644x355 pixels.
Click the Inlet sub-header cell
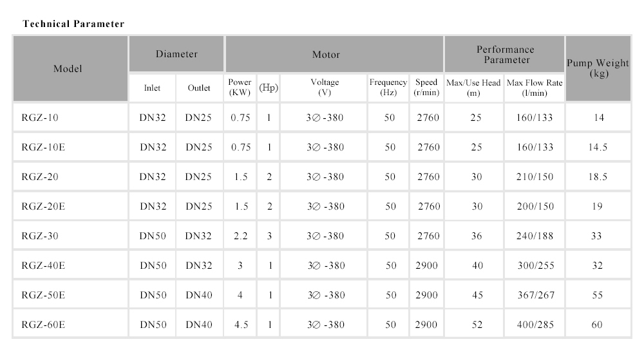click(152, 88)
